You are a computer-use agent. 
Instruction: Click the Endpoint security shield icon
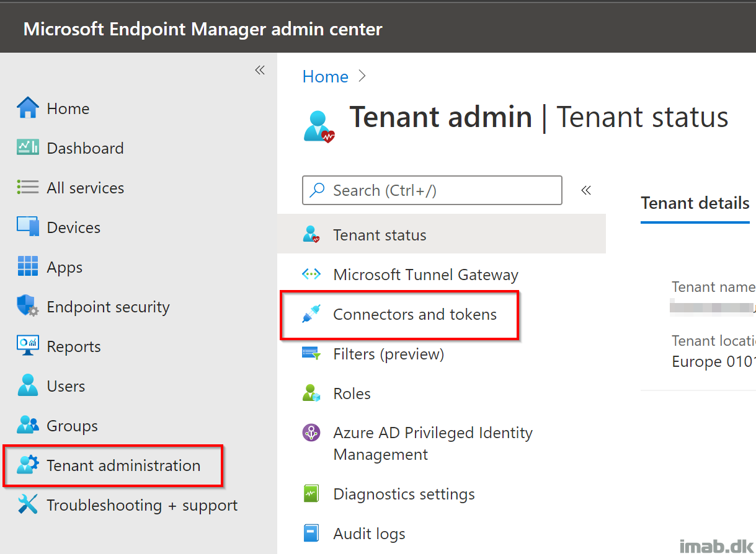click(x=28, y=306)
